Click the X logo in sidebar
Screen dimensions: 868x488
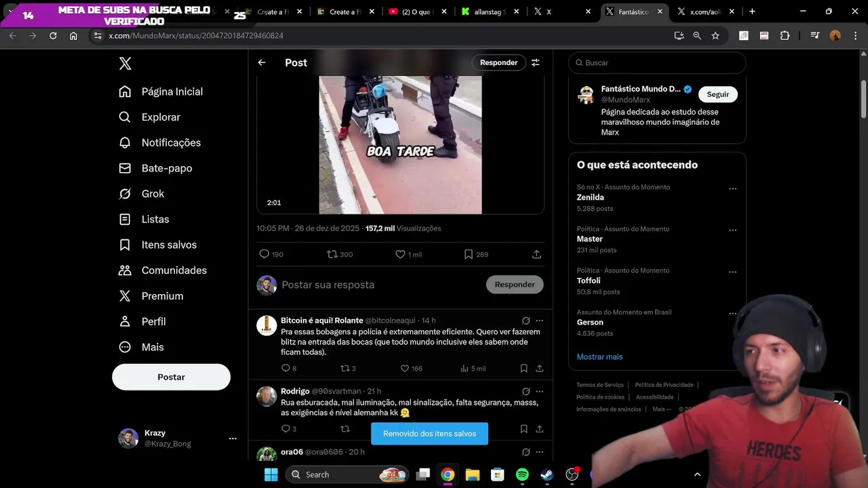coord(125,64)
